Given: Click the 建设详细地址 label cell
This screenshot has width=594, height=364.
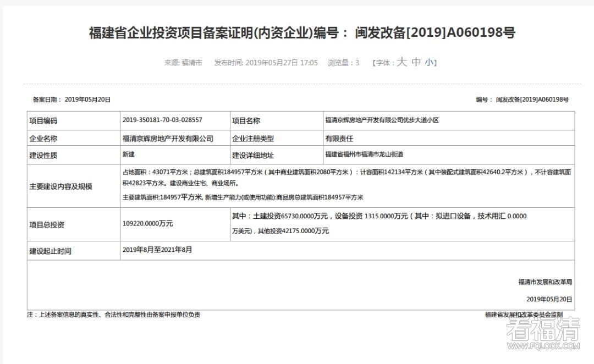Looking at the screenshot, I should (x=277, y=155).
